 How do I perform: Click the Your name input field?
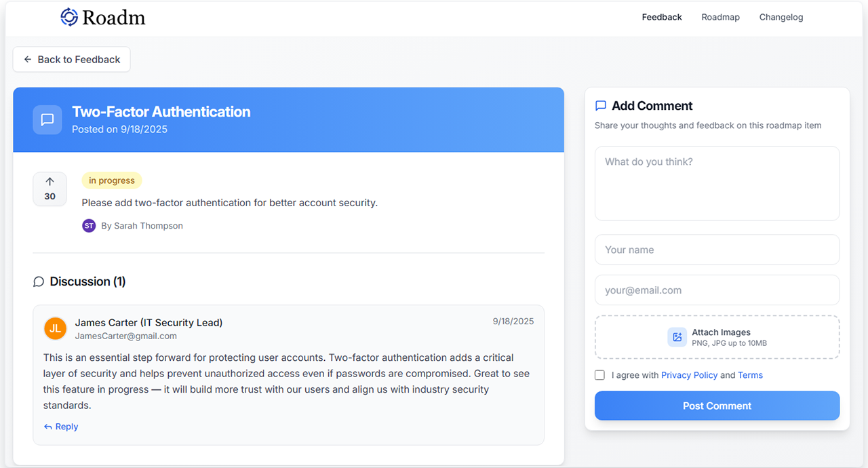tap(717, 250)
